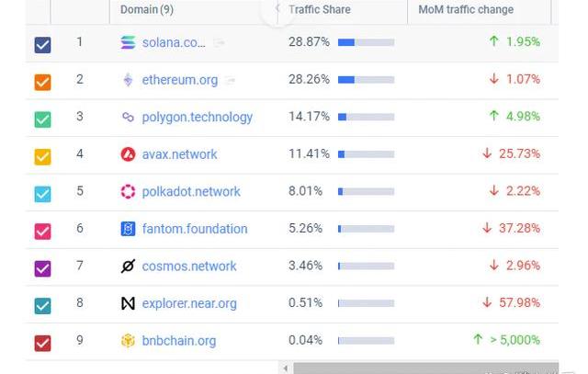Click the Avalanche red logo icon
Image resolution: width=588 pixels, height=374 pixels.
coord(128,154)
